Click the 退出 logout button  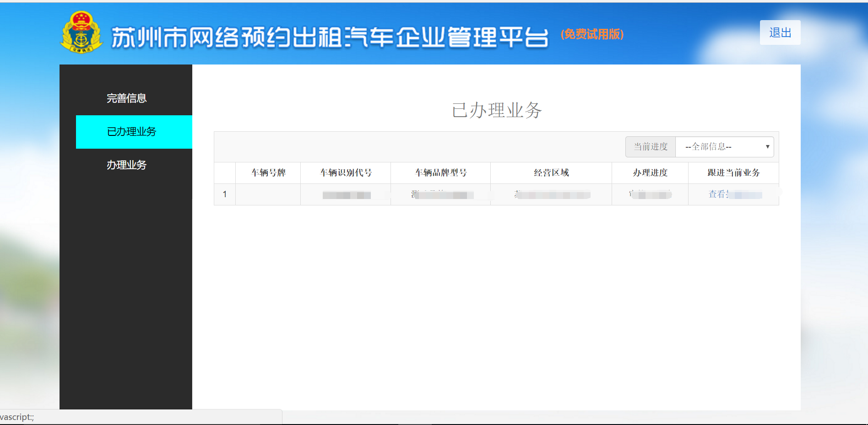[x=780, y=32]
